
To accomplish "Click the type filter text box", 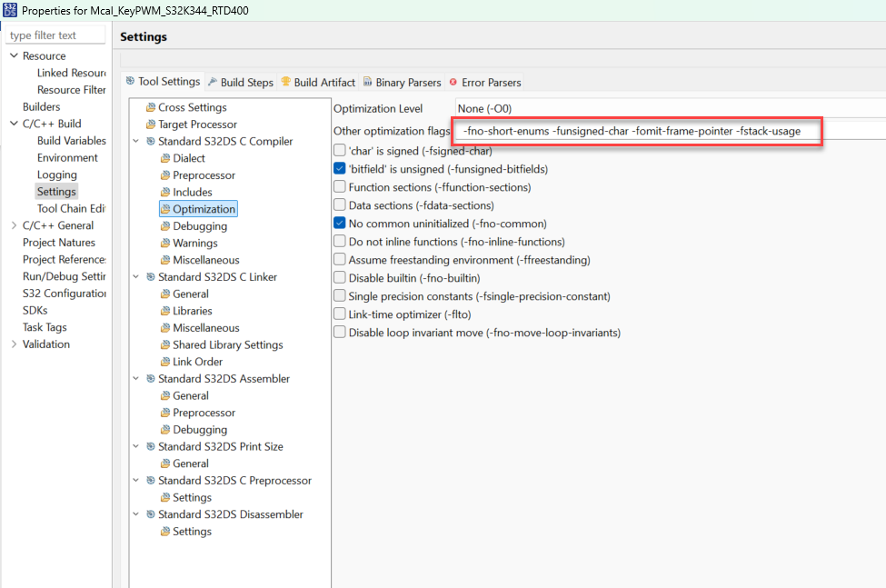I will 55,35.
